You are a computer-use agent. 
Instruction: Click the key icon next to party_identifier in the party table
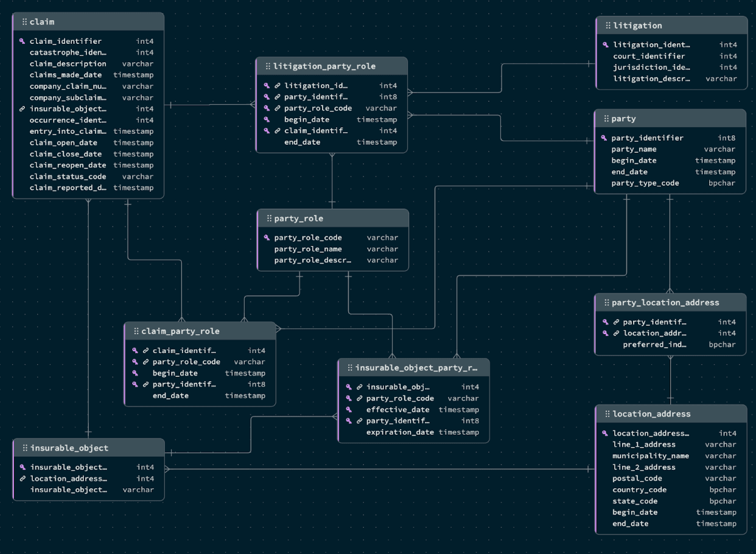[604, 138]
